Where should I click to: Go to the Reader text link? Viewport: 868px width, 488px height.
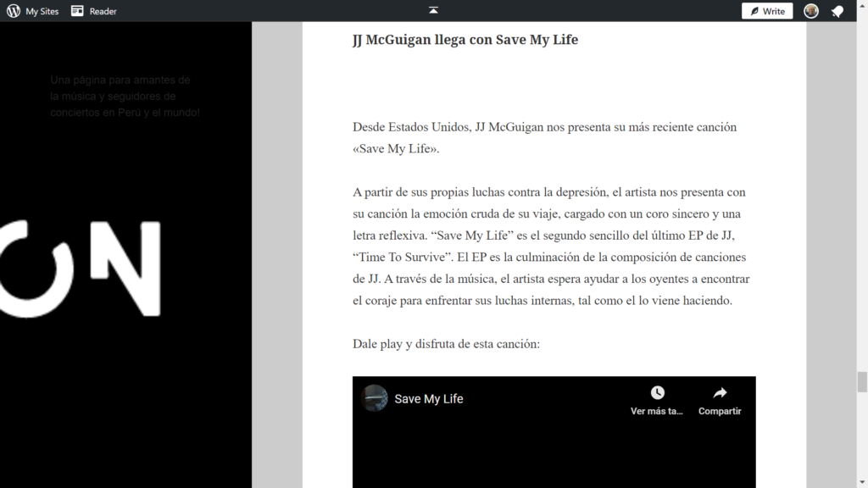point(103,11)
